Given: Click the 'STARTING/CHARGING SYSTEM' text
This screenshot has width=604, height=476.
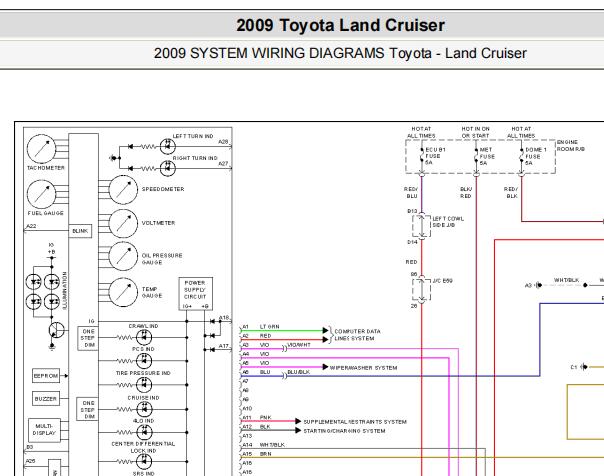Looking at the screenshot, I should click(x=344, y=431).
